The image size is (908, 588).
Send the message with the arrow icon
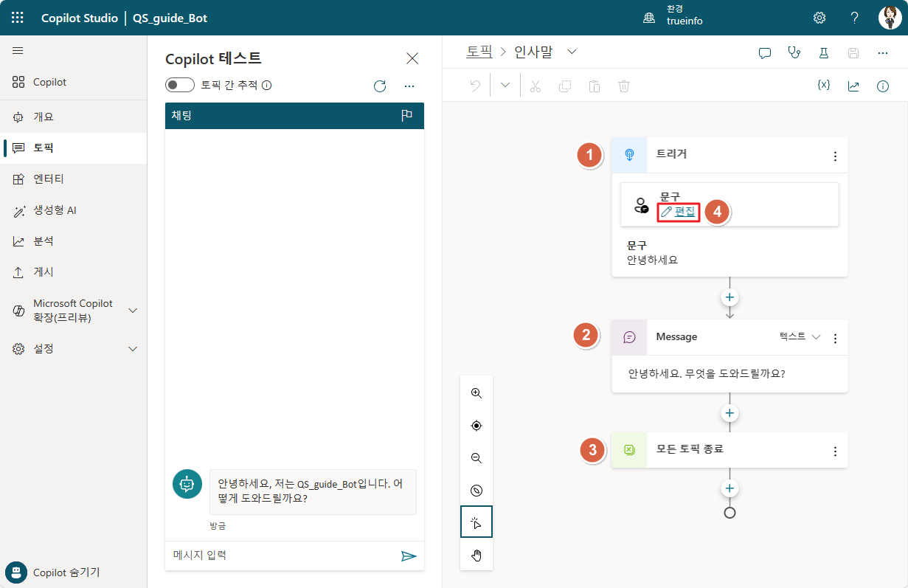point(409,556)
